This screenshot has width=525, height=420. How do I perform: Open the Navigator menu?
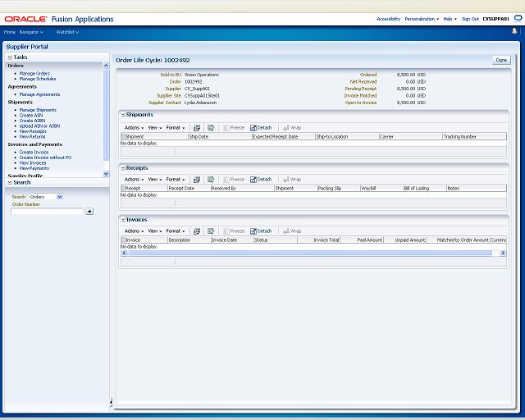click(31, 32)
